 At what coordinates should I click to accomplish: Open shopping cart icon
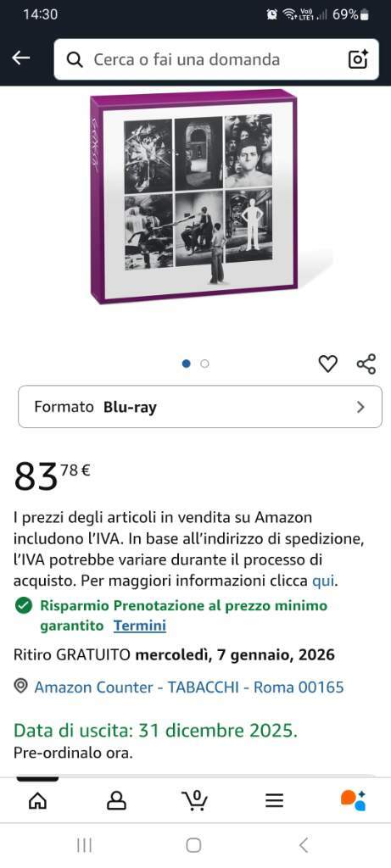[x=195, y=800]
